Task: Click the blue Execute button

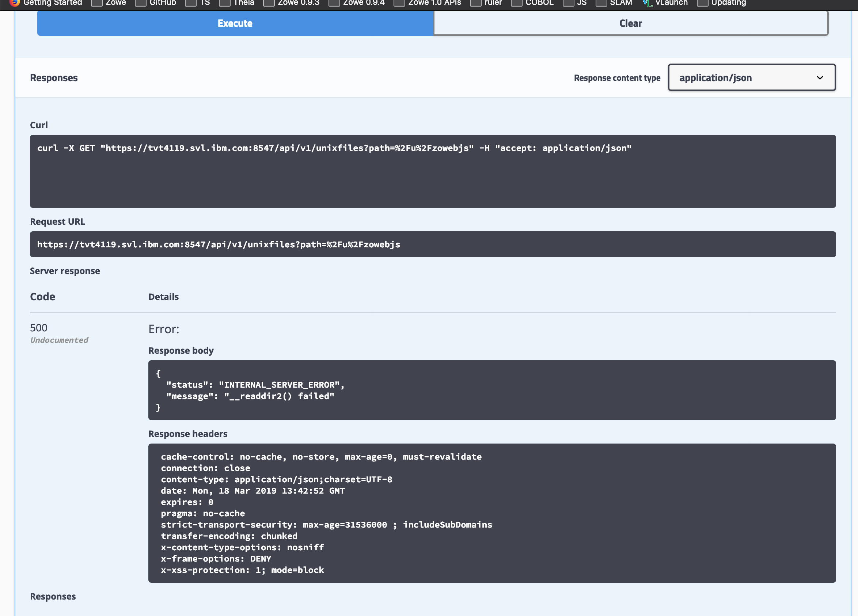Action: pyautogui.click(x=235, y=23)
